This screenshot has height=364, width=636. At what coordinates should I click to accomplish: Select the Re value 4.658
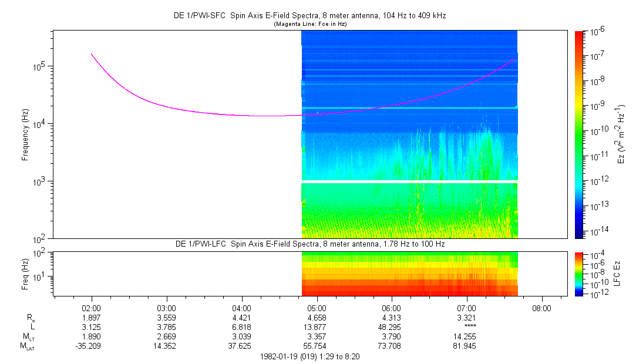(317, 318)
